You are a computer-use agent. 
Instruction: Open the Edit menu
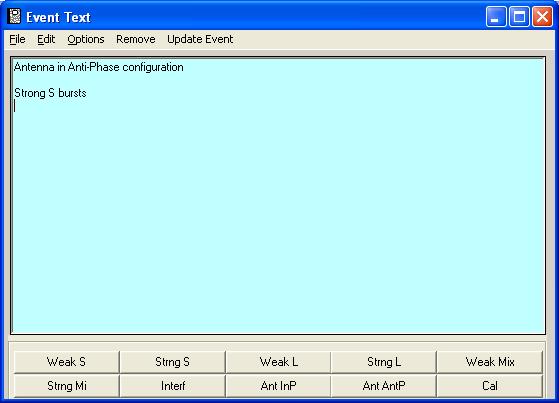click(46, 39)
